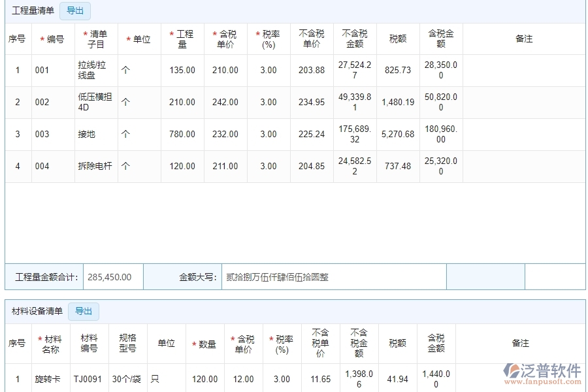Click the 工程量金额合计 field showing 285,450.00
This screenshot has height=392, width=588.
tap(112, 277)
